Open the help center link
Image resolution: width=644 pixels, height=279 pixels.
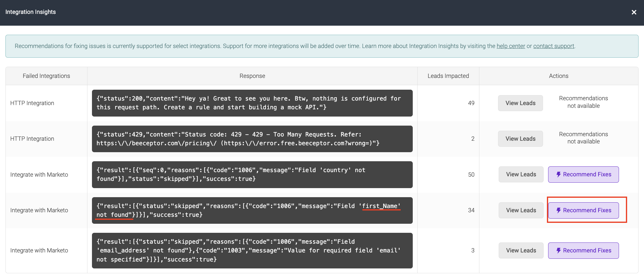pos(511,46)
